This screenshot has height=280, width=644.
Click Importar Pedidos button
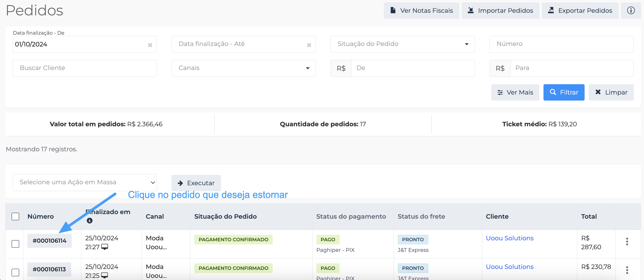500,11
